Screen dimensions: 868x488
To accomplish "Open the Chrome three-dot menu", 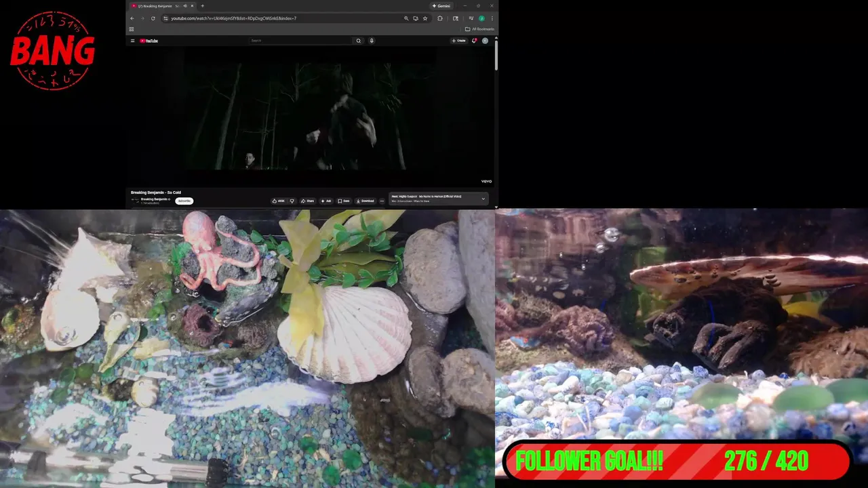I will click(492, 18).
